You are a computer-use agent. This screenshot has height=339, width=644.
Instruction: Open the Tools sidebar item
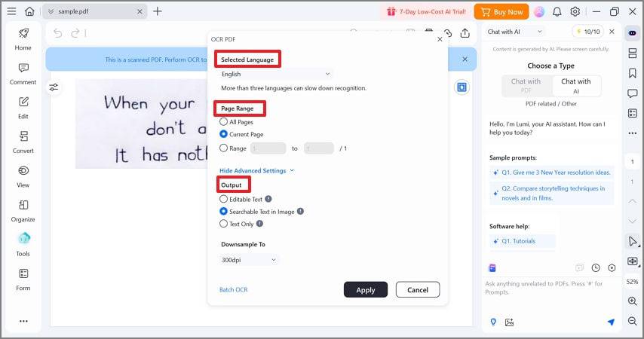pyautogui.click(x=23, y=245)
